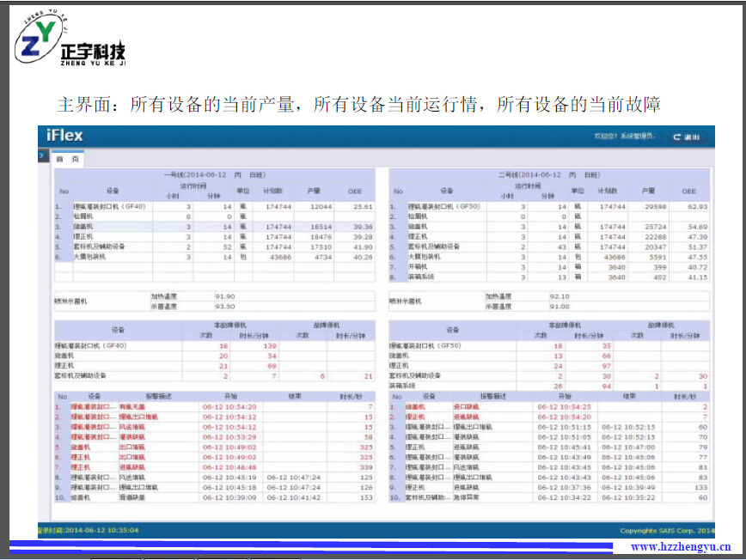Viewport: 746px width, 560px height.
Task: Click alarm start time 06-12 10:34:22
Action: click(565, 497)
